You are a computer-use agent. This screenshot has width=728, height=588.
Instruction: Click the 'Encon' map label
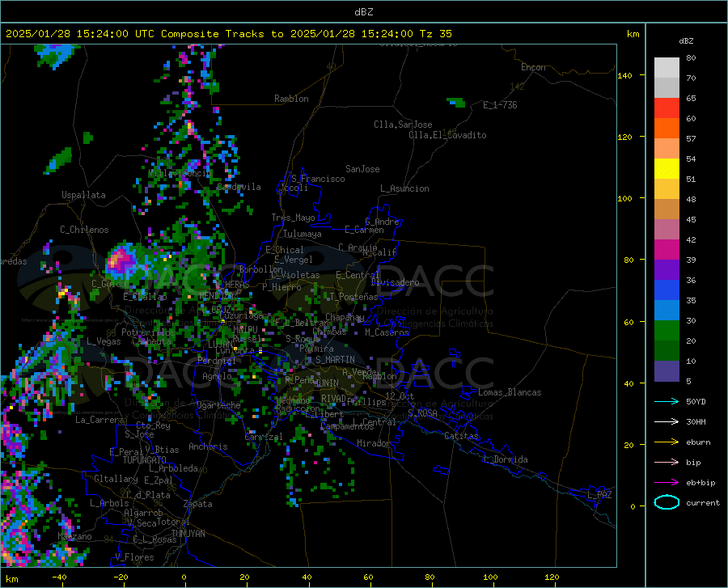[533, 67]
